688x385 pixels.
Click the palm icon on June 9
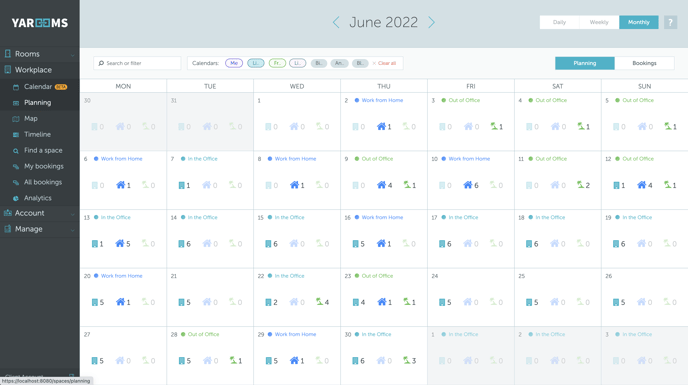407,185
